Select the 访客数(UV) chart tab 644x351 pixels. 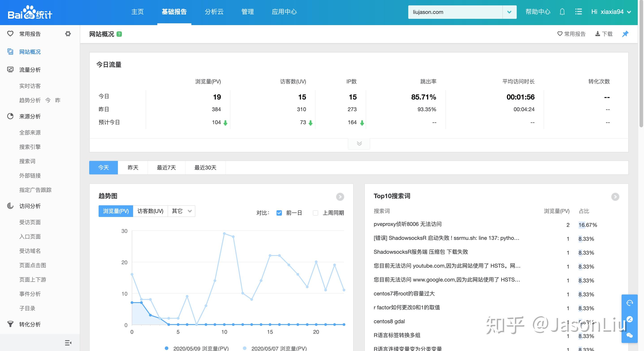(150, 211)
